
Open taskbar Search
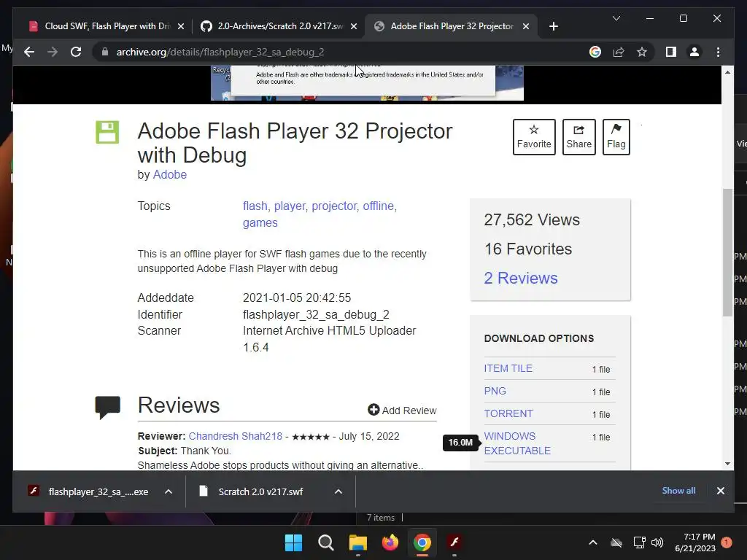[x=326, y=542]
